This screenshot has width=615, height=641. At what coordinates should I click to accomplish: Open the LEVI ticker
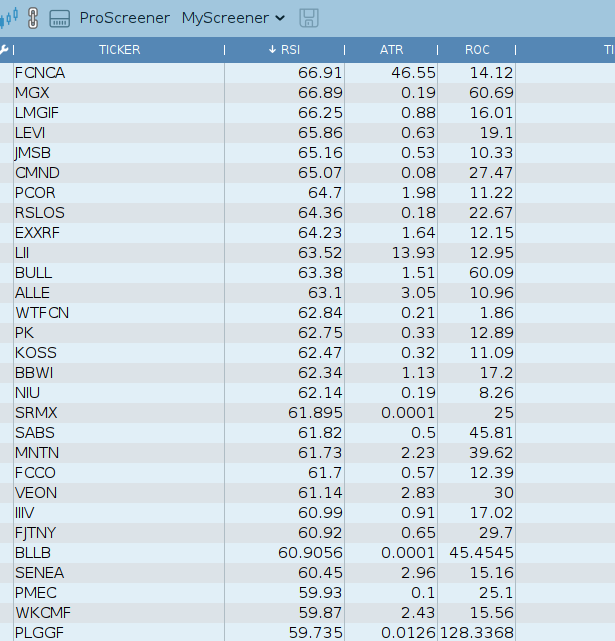click(x=30, y=133)
